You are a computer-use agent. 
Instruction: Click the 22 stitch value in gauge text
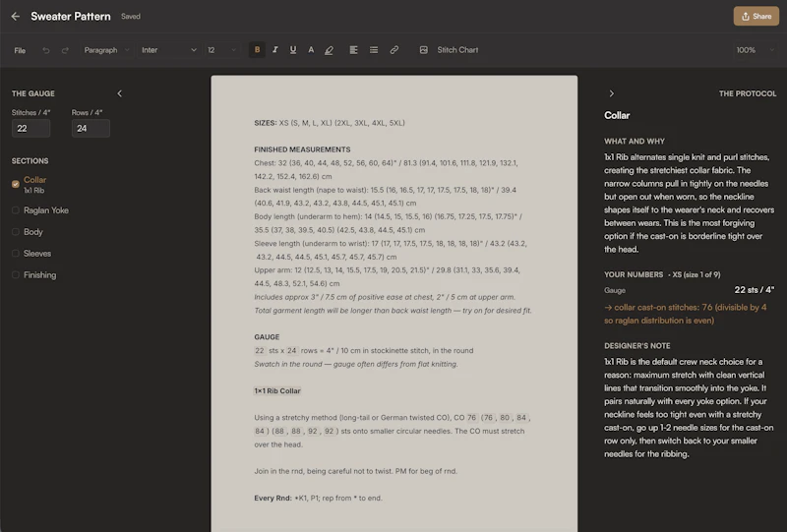pos(260,351)
